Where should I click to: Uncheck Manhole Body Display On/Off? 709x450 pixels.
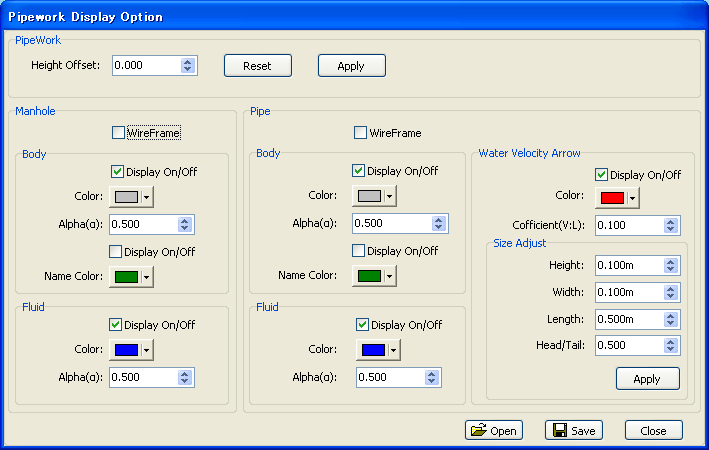118,171
